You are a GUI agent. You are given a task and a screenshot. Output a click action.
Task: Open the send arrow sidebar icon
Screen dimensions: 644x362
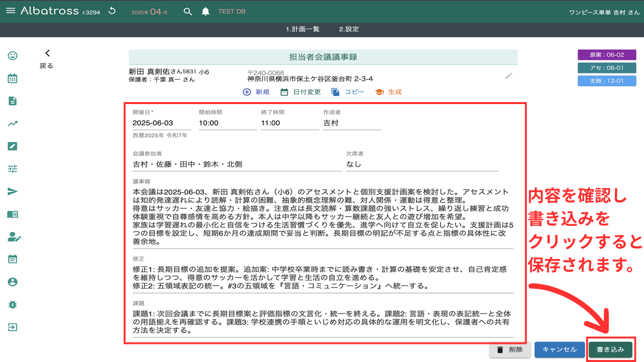(x=13, y=191)
